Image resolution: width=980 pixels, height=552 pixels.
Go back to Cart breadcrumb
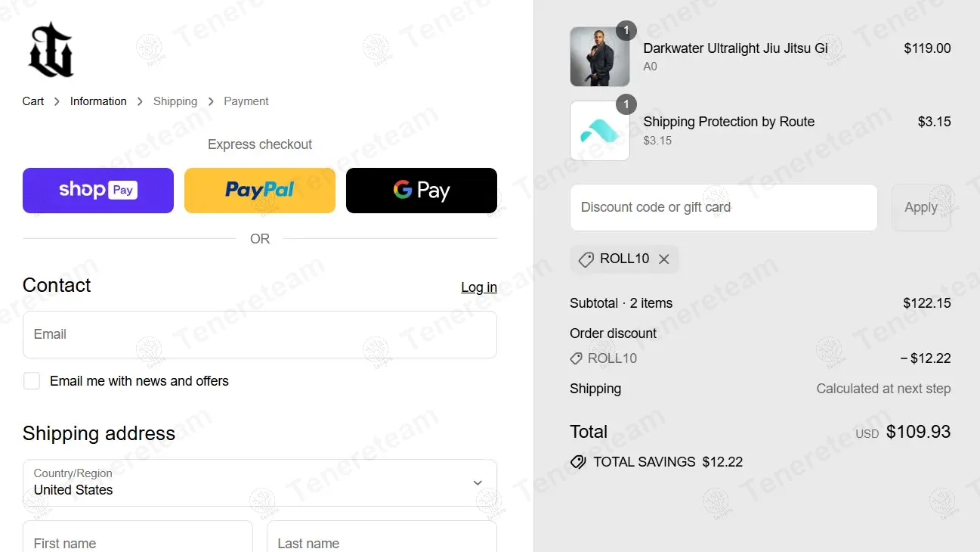33,101
